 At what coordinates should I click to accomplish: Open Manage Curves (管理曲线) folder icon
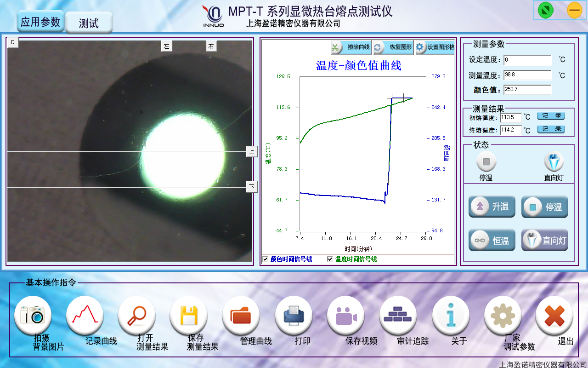tap(241, 315)
